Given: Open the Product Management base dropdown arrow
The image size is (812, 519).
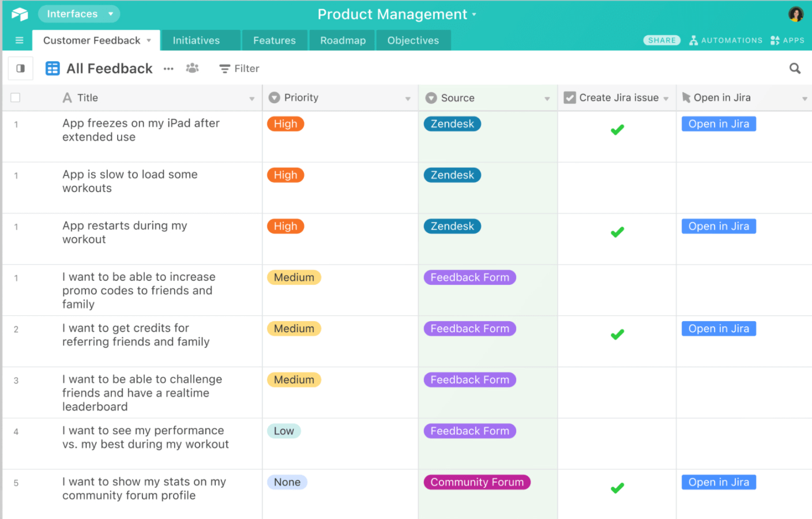Looking at the screenshot, I should (474, 14).
